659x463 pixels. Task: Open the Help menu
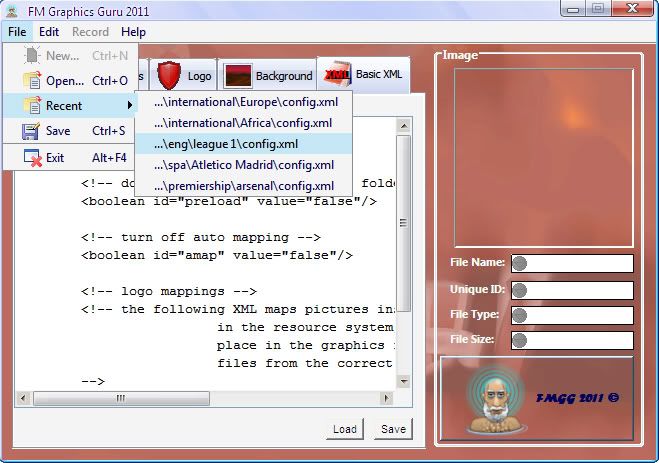[133, 32]
